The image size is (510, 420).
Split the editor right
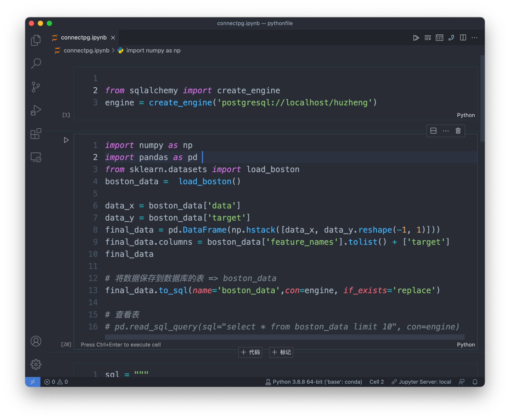pyautogui.click(x=463, y=38)
